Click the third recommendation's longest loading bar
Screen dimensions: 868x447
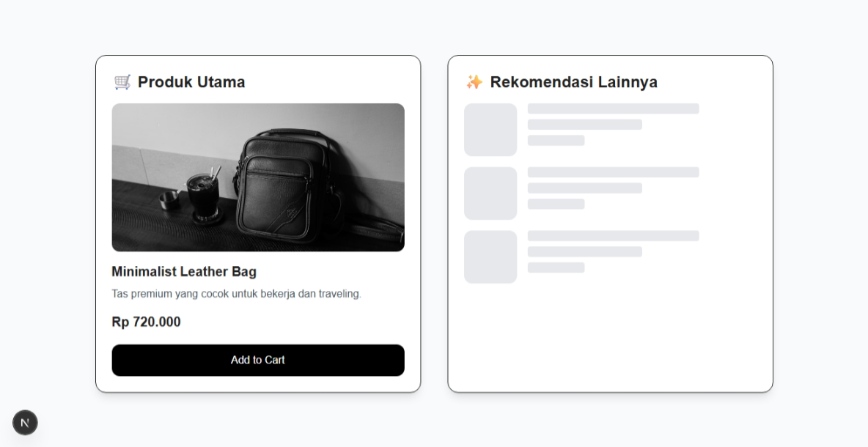[x=613, y=236]
